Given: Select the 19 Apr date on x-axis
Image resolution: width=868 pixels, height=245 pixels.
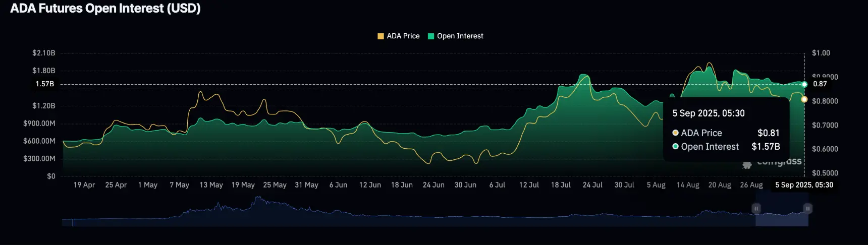Looking at the screenshot, I should coord(84,185).
